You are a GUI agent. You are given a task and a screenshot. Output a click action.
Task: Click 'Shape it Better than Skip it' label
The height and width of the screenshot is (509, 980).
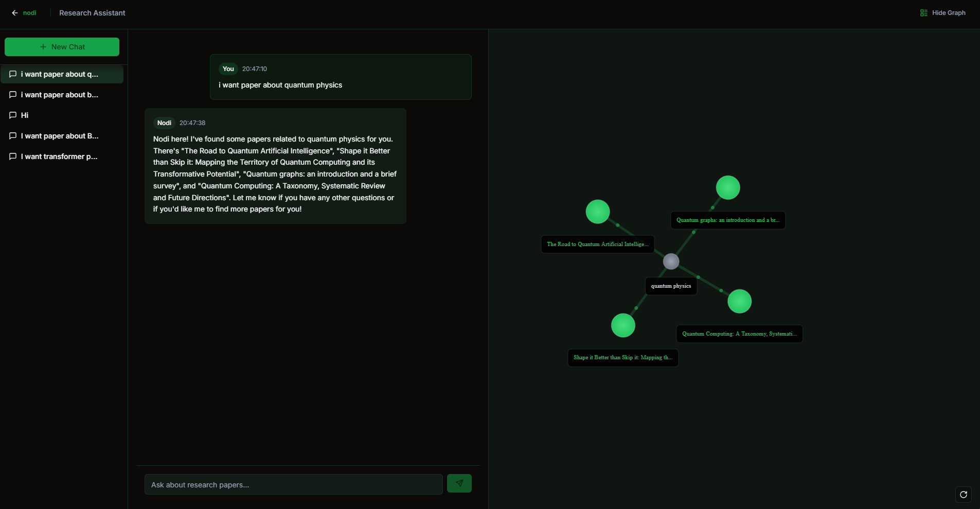[622, 358]
